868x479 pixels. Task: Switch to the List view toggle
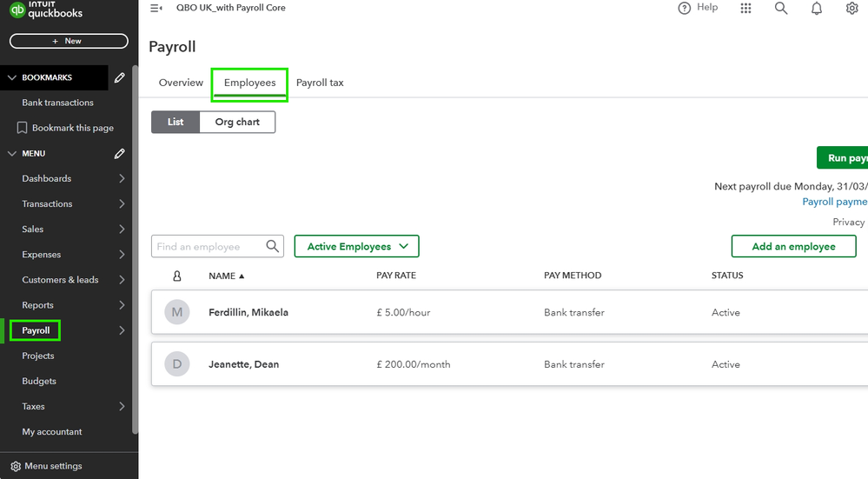tap(176, 123)
